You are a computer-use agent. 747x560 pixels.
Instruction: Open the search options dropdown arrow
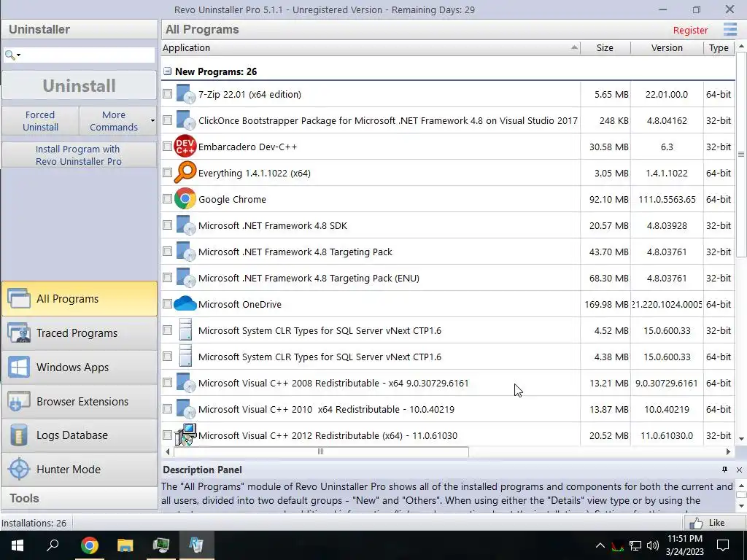[x=18, y=55]
